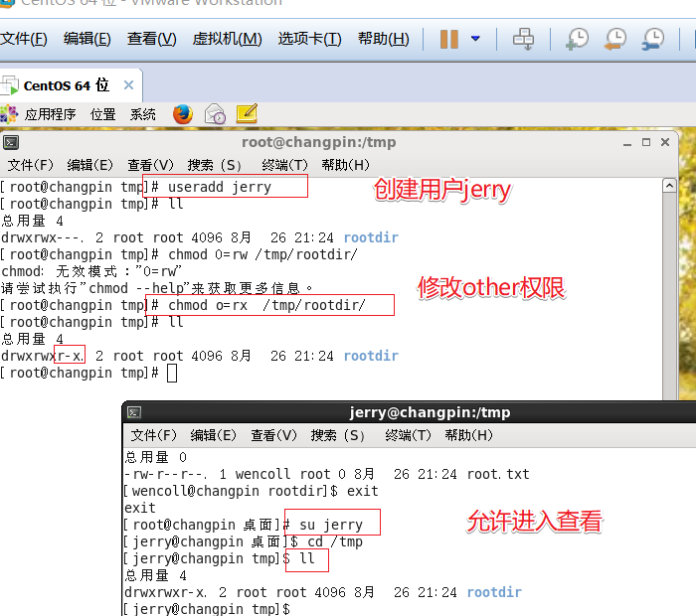Click the last rootdir entry in root terminal
Screen dimensions: 696x616
(200, 356)
